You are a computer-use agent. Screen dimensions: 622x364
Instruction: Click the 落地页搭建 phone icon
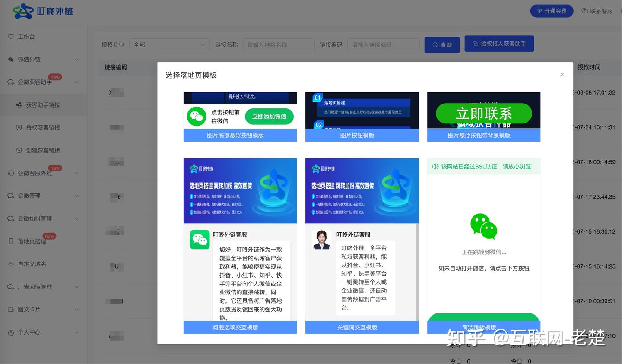click(x=11, y=241)
